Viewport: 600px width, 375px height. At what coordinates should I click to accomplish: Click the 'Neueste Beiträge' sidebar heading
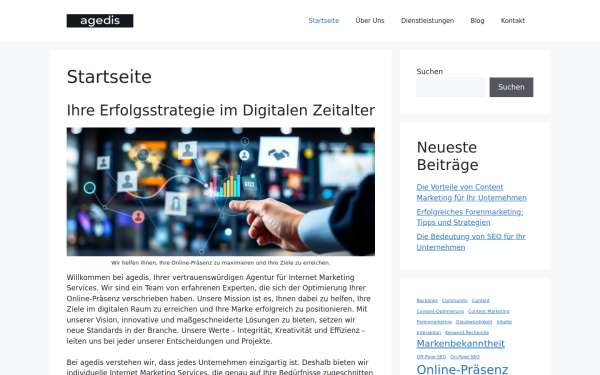point(447,156)
